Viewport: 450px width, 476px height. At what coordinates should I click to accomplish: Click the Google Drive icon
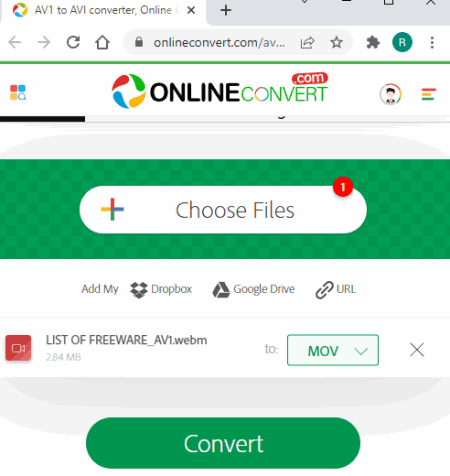[221, 290]
